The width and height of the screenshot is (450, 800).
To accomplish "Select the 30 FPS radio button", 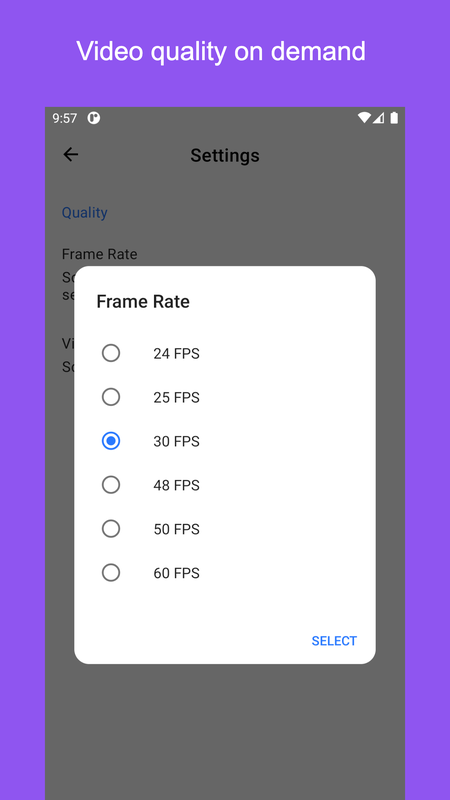I will coord(111,441).
